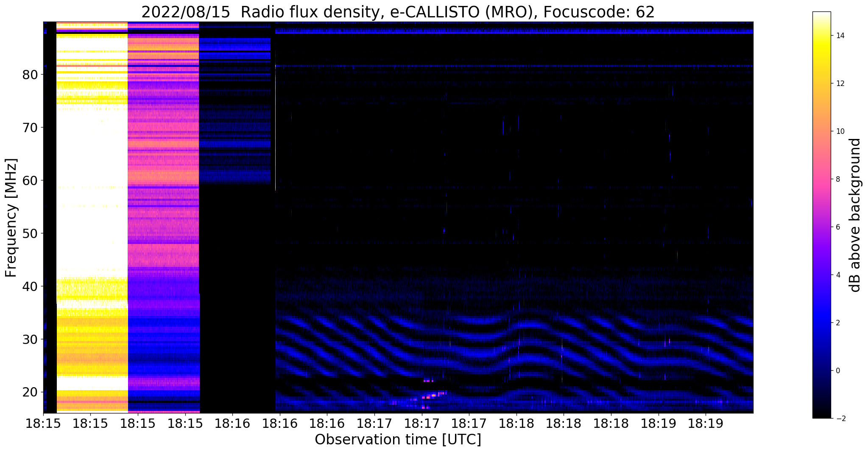The width and height of the screenshot is (868, 452).
Task: Click the y-axis tick label 20
Action: pos(31,393)
